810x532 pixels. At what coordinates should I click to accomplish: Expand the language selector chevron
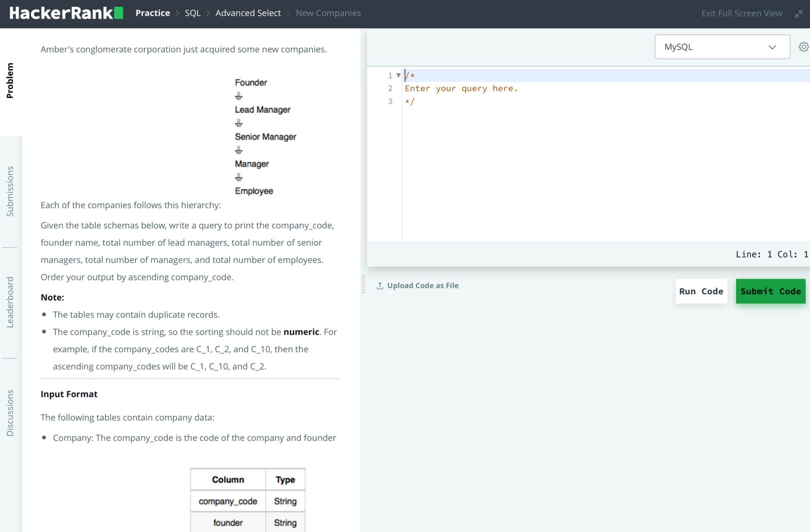772,47
